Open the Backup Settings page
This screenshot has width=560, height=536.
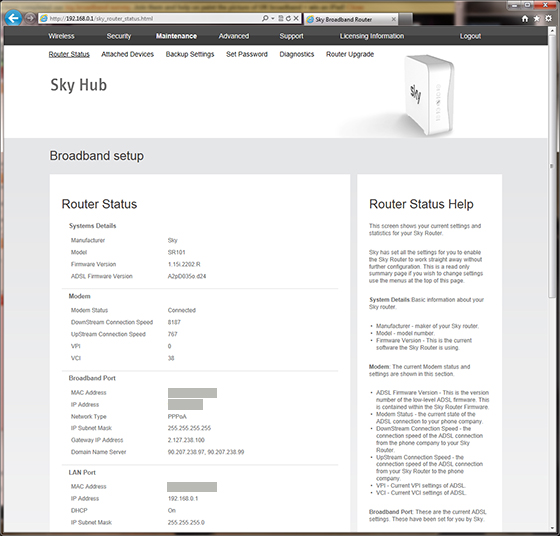[x=190, y=54]
